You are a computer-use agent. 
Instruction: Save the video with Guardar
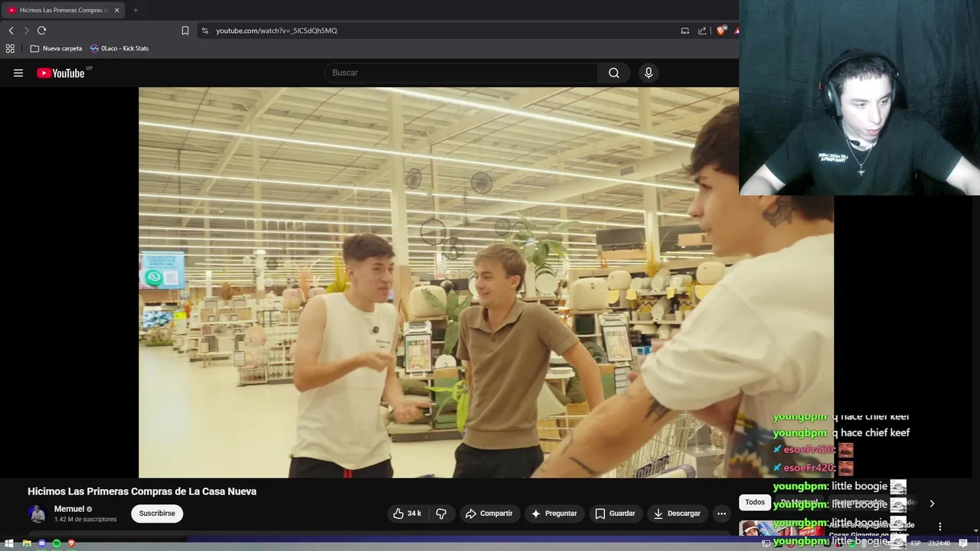(616, 514)
